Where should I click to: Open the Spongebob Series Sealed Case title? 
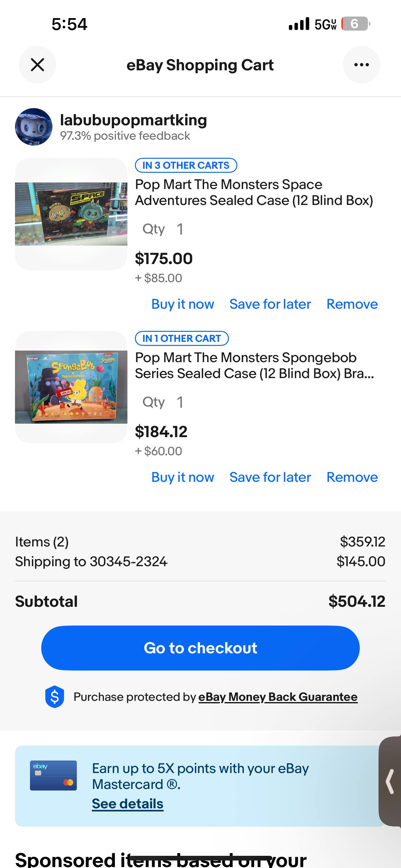pyautogui.click(x=254, y=365)
